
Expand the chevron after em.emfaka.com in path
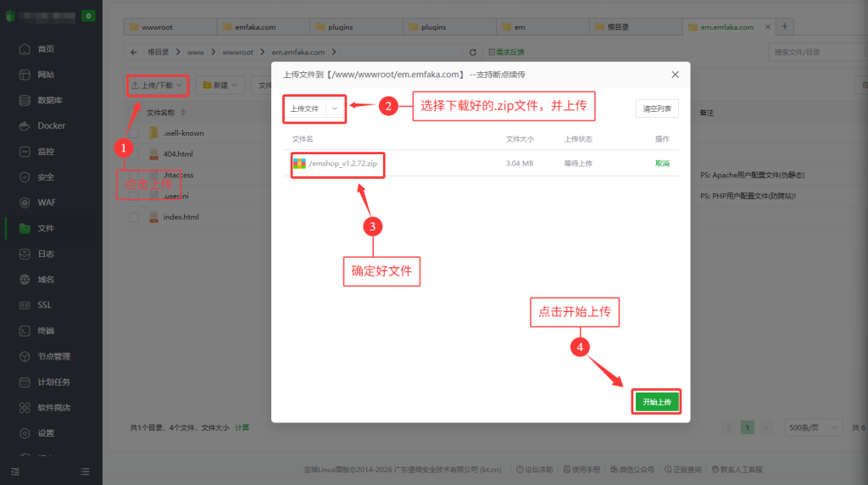(334, 52)
